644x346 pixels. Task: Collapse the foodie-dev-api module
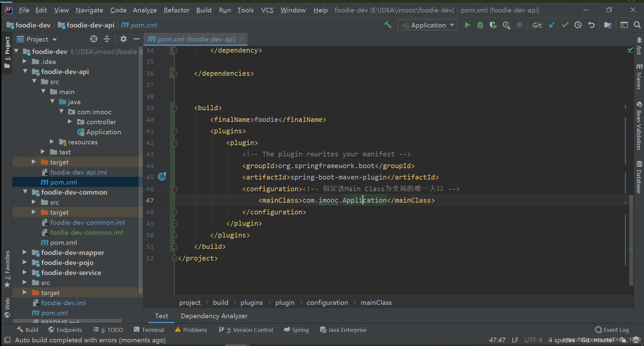coord(25,71)
